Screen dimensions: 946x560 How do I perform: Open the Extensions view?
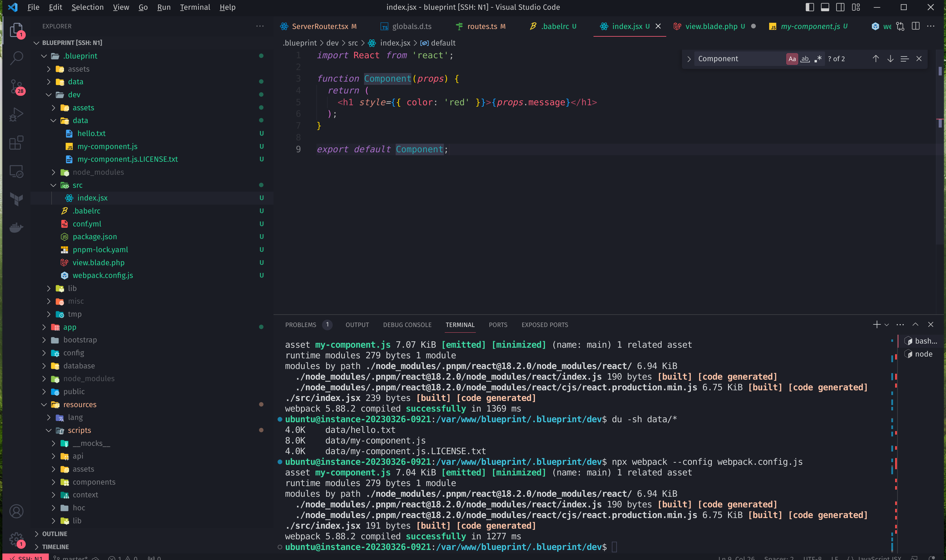click(x=16, y=143)
